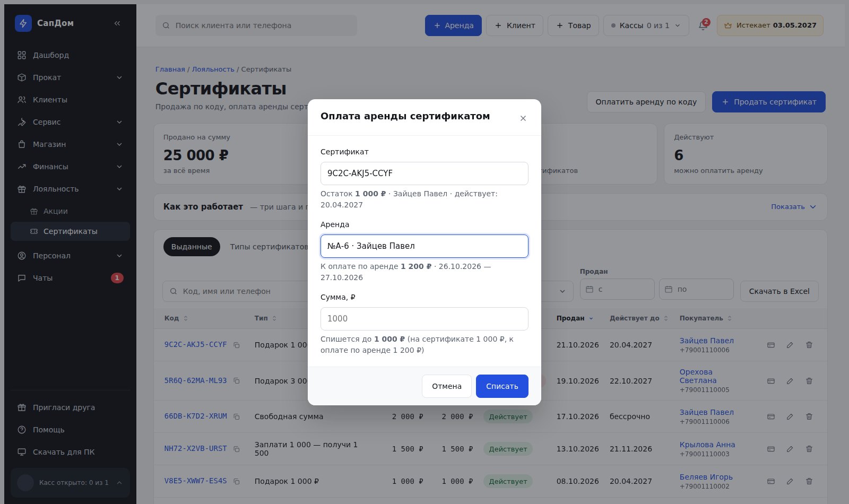Edit certificate 9C2C-AKJ5-CCYF pencil icon
Viewport: 849px width, 504px height.
click(790, 345)
